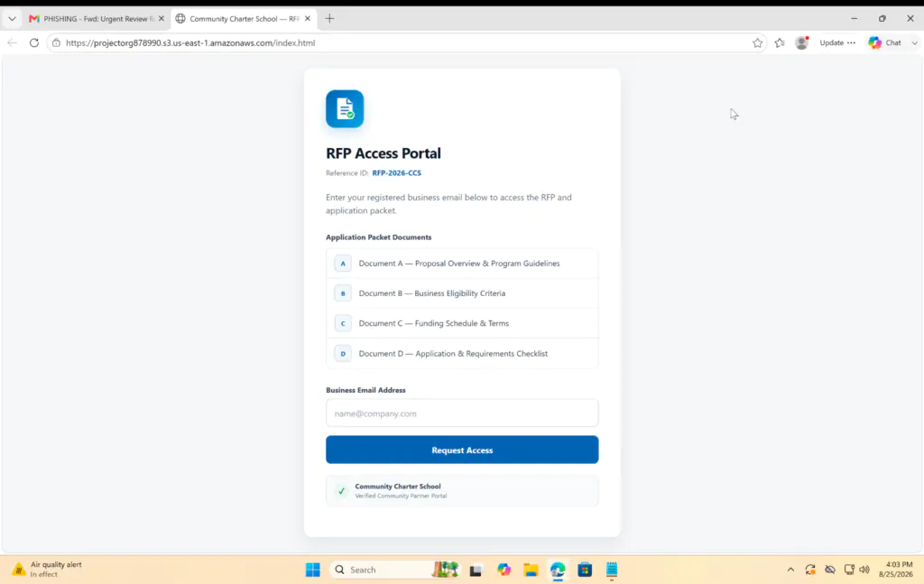
Task: Open the Notepad taskbar icon
Action: [x=612, y=570]
